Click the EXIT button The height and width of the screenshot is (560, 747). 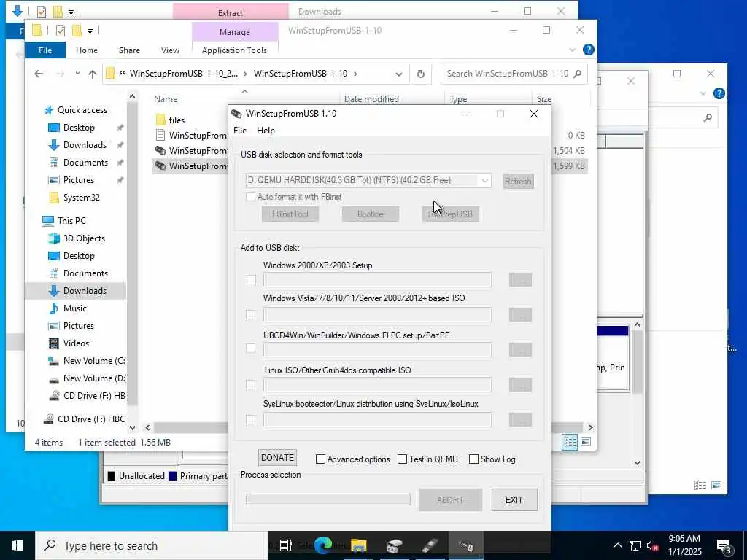tap(514, 500)
